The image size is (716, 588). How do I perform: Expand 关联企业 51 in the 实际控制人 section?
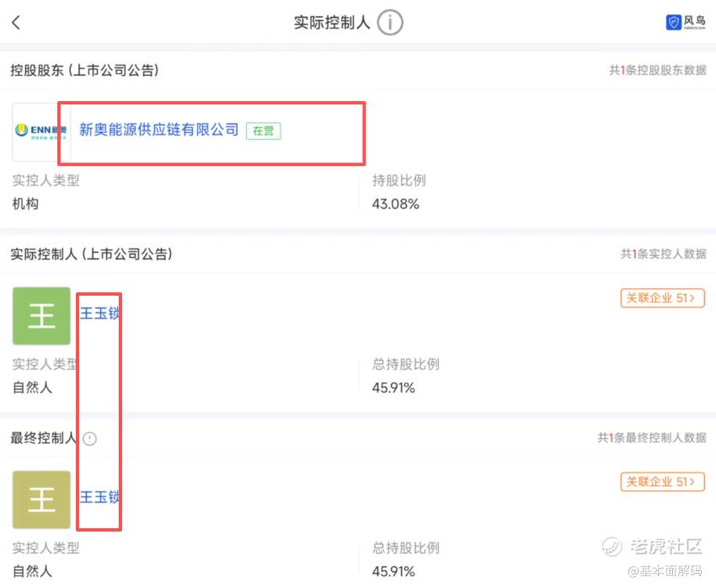tap(662, 298)
